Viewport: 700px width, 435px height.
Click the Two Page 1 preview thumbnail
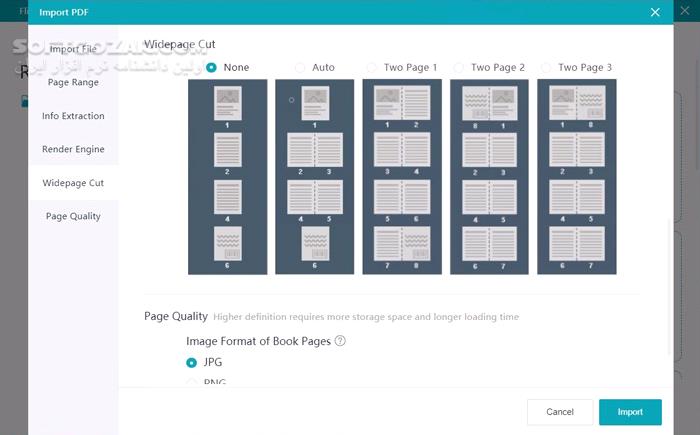(x=402, y=176)
